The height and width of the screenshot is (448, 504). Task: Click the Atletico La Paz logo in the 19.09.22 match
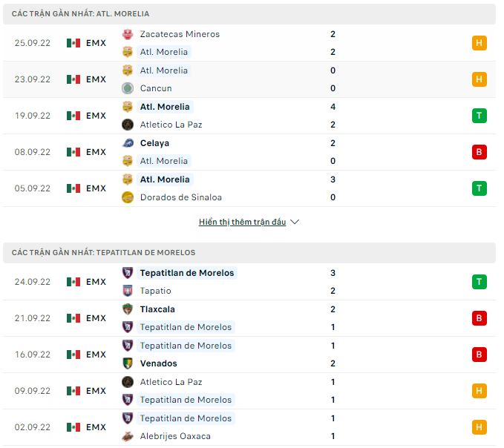pyautogui.click(x=128, y=125)
